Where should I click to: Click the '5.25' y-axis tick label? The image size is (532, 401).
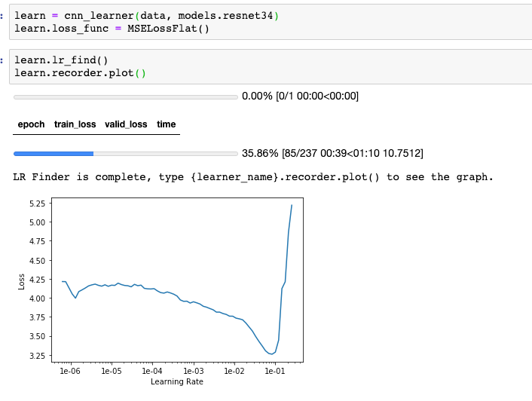[38, 204]
